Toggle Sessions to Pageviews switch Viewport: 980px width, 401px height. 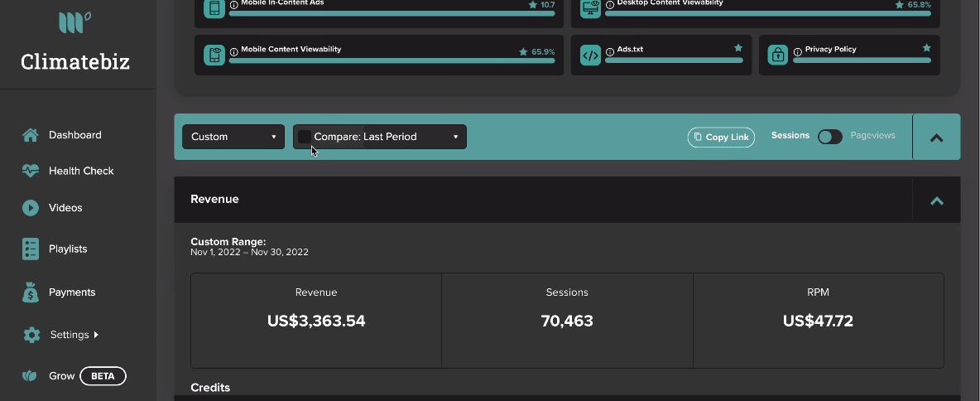(830, 137)
